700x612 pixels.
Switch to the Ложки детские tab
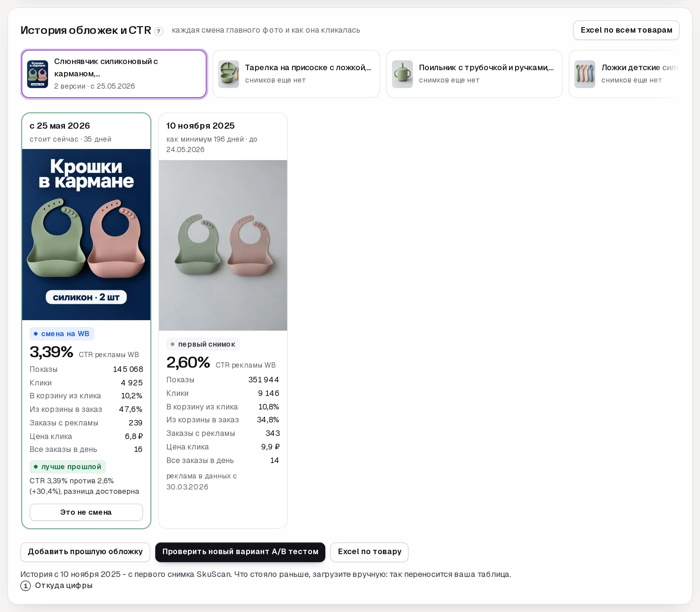tap(624, 74)
